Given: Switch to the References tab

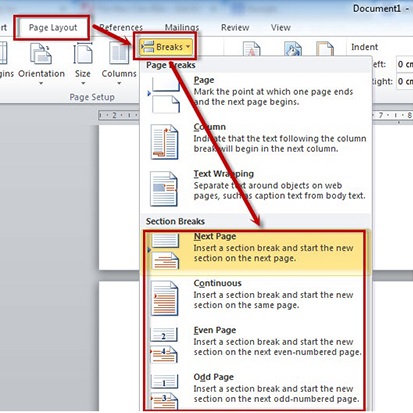Looking at the screenshot, I should pos(121,28).
